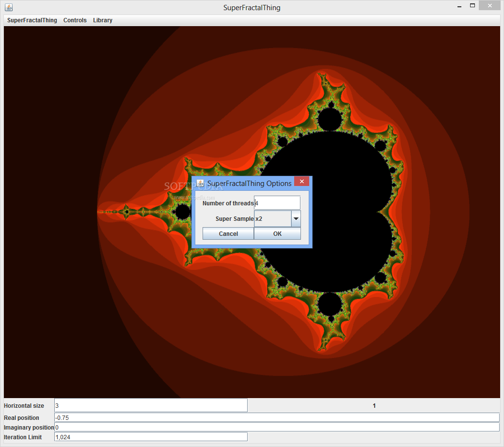Click the Cancel button in Options dialog
Image resolution: width=504 pixels, height=447 pixels.
coord(228,233)
